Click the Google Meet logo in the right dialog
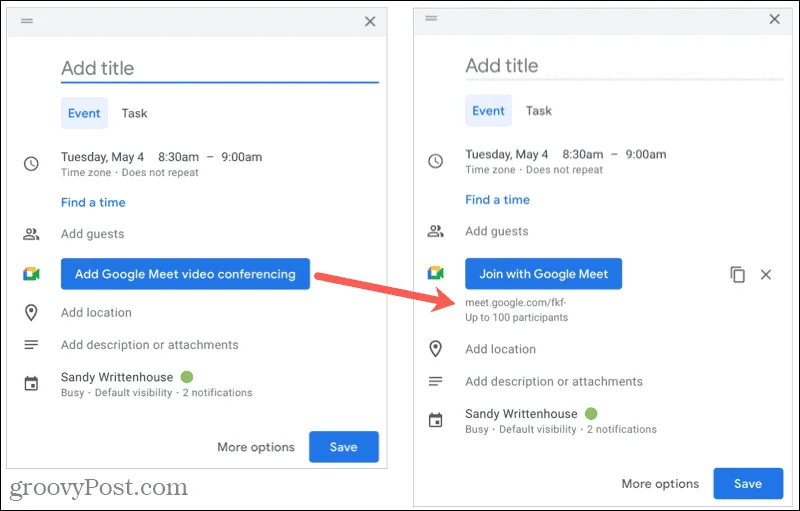800x511 pixels. [x=435, y=273]
